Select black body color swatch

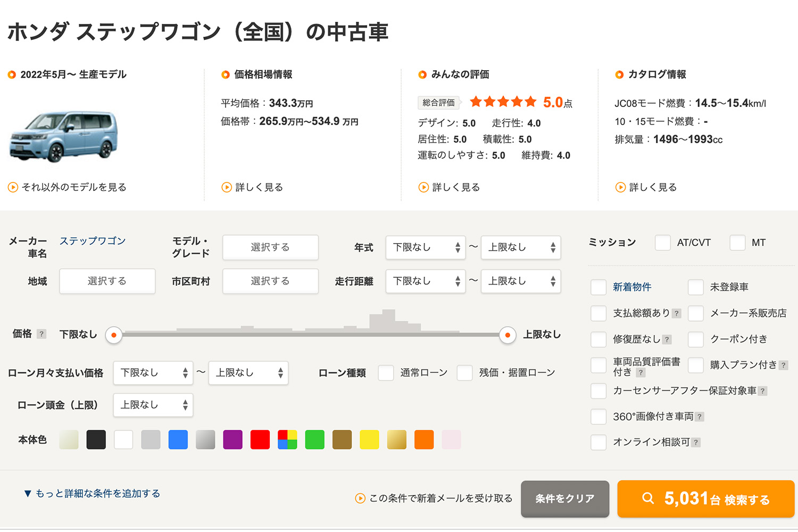point(96,440)
